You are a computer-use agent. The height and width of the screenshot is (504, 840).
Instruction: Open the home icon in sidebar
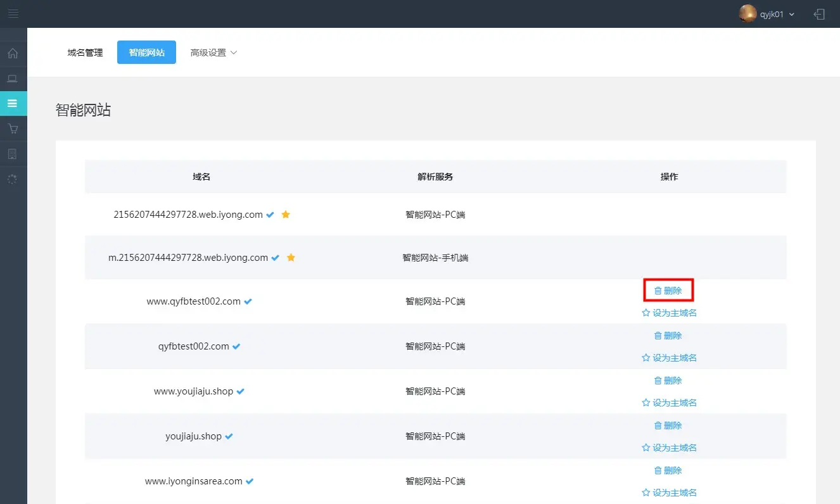coord(13,53)
